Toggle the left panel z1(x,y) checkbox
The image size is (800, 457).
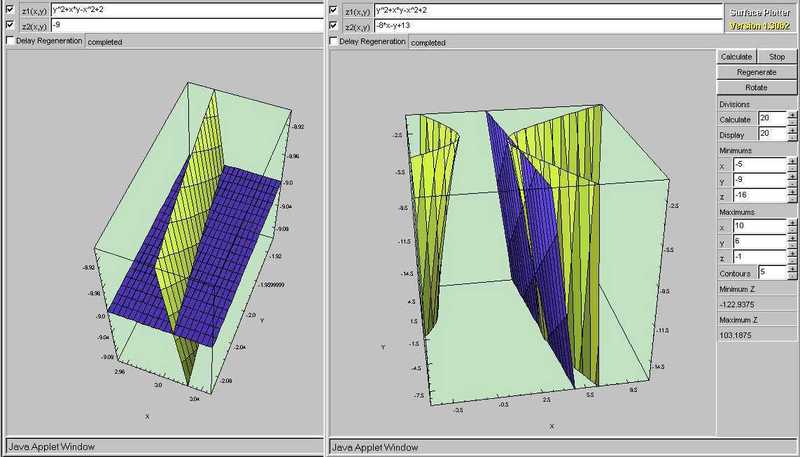pyautogui.click(x=11, y=9)
